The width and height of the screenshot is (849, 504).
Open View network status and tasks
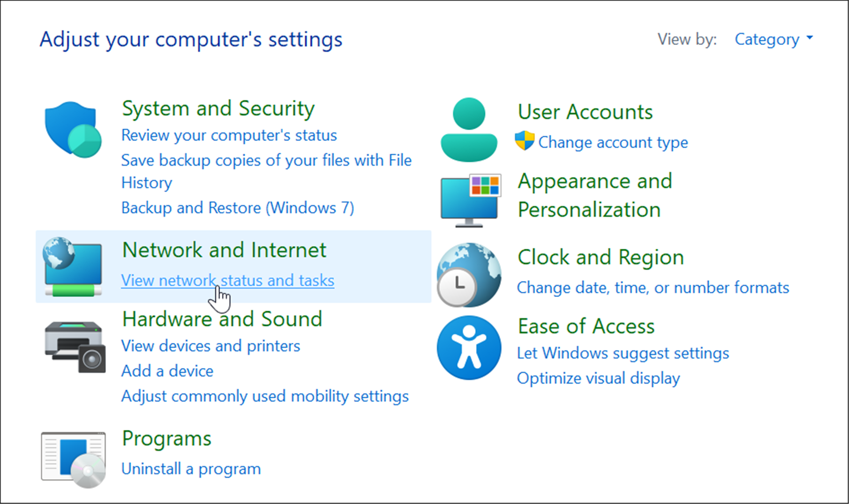pyautogui.click(x=228, y=280)
